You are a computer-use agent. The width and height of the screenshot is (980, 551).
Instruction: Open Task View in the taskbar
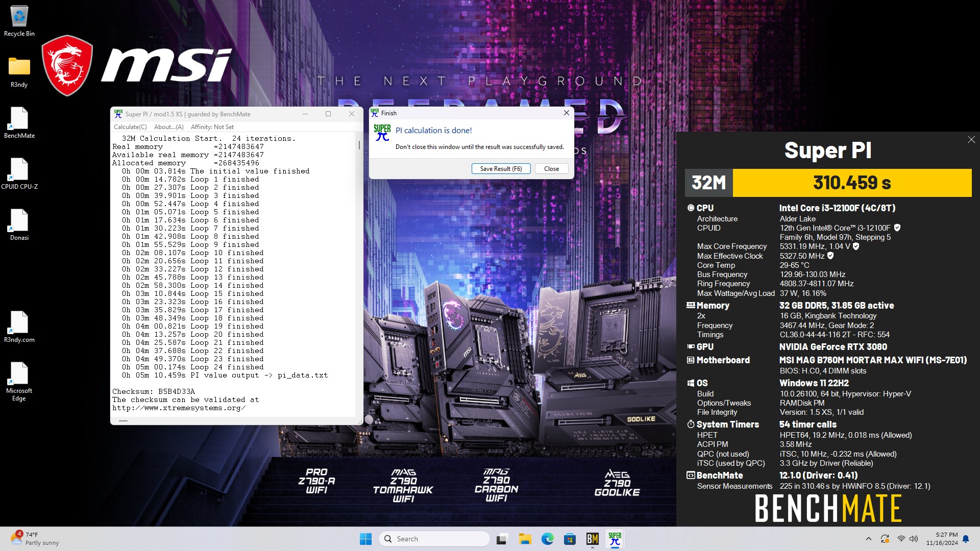[502, 539]
